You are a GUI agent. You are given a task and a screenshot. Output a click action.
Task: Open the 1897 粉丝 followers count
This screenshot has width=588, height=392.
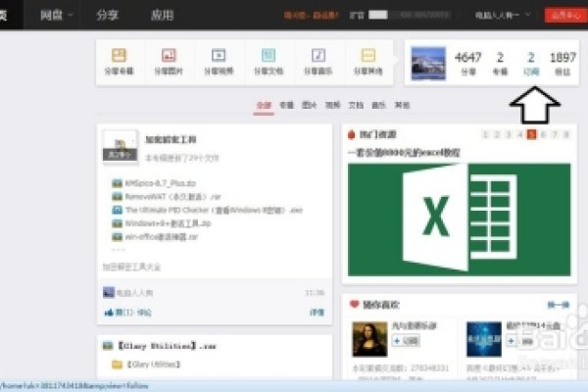point(563,63)
